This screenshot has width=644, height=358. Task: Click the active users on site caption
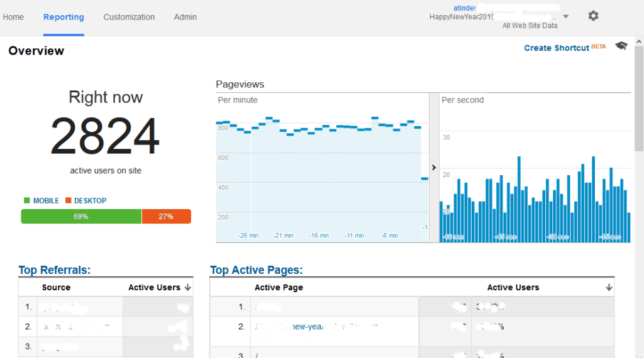tap(106, 171)
